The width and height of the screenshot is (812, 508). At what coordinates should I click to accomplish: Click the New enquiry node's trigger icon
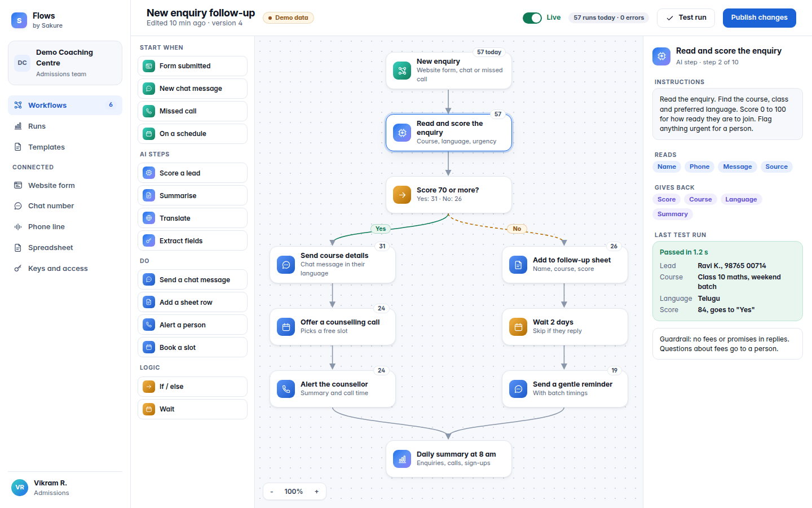402,71
